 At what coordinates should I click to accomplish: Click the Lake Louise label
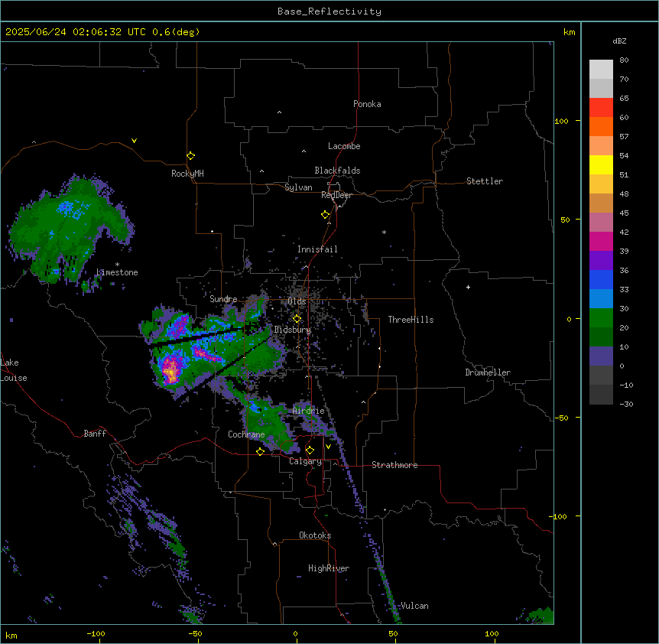coord(14,370)
